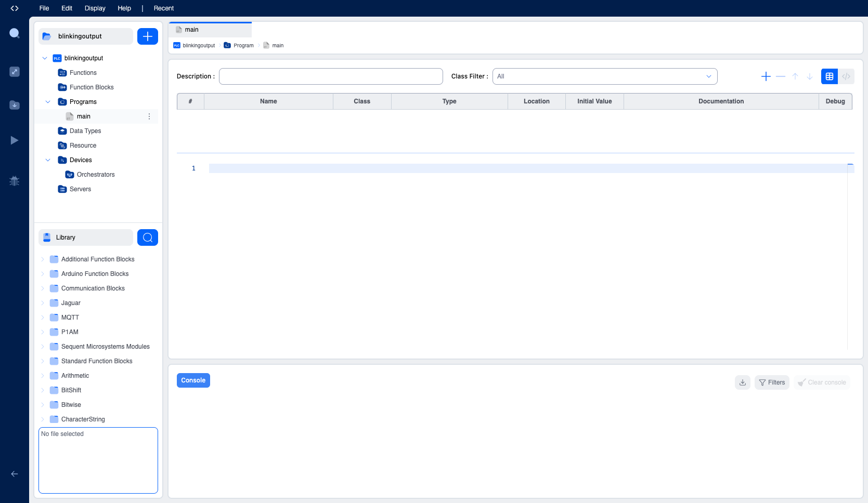Click the Initial Value column header
Viewport: 868px width, 503px height.
click(x=594, y=101)
